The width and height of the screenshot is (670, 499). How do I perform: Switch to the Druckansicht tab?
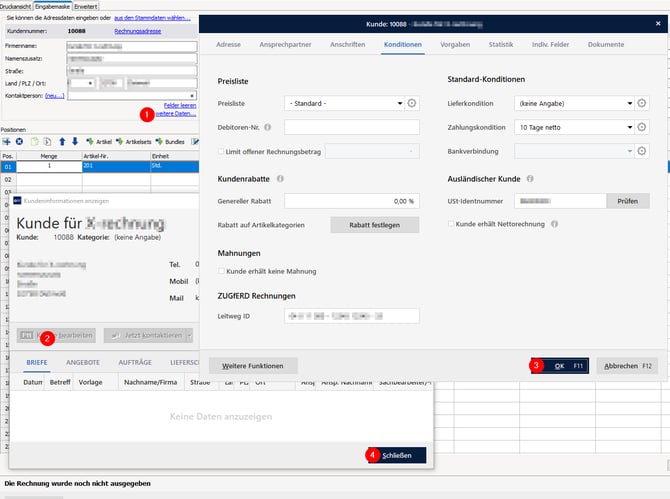(16, 6)
